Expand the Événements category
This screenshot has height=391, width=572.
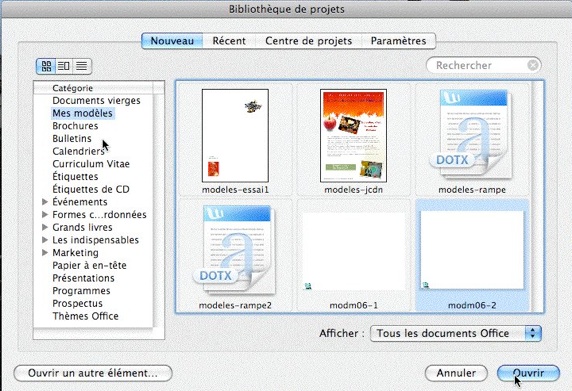pos(45,202)
